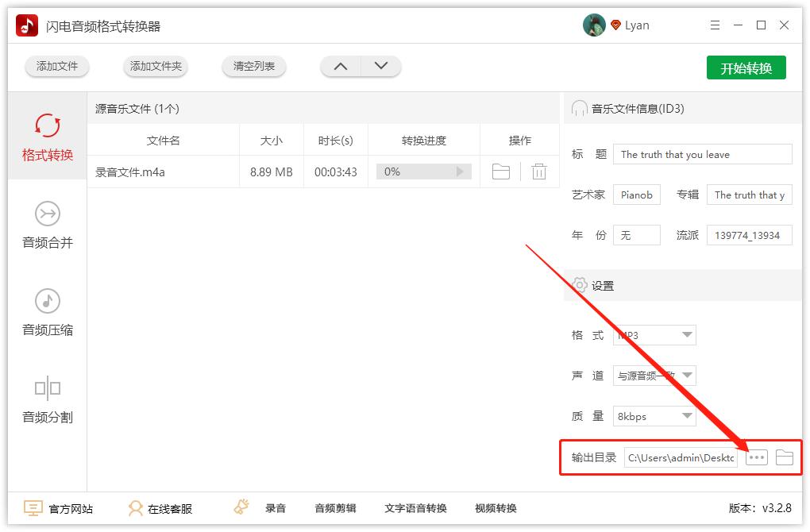Delete 录音文件.m4a with trash icon
810x532 pixels.
tap(539, 171)
